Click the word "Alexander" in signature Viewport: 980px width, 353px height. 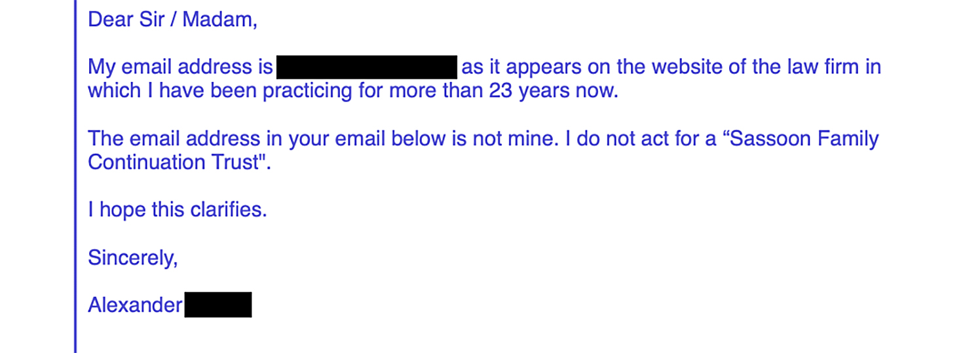pyautogui.click(x=135, y=305)
